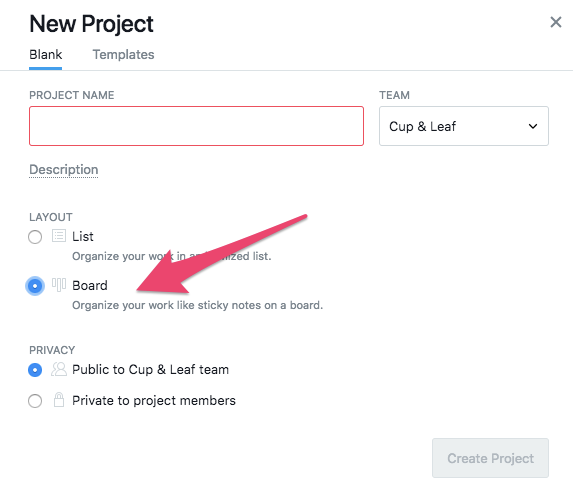This screenshot has height=489, width=573.
Task: Close the New Project dialog
Action: [556, 22]
